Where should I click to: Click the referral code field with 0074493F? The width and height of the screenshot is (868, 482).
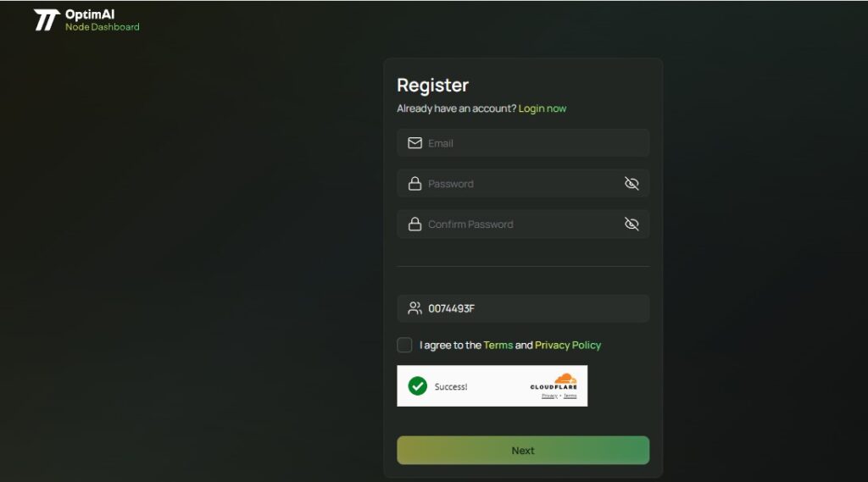coord(523,308)
